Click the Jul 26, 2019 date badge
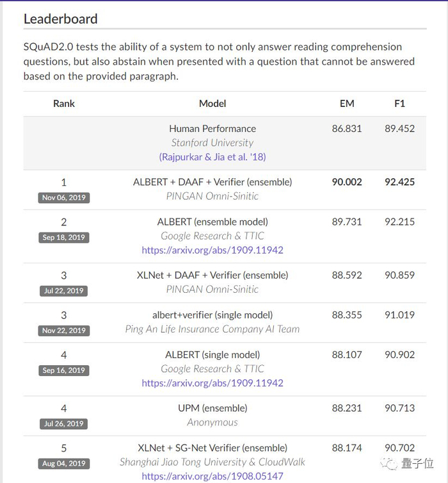This screenshot has height=483, width=448. 64,423
